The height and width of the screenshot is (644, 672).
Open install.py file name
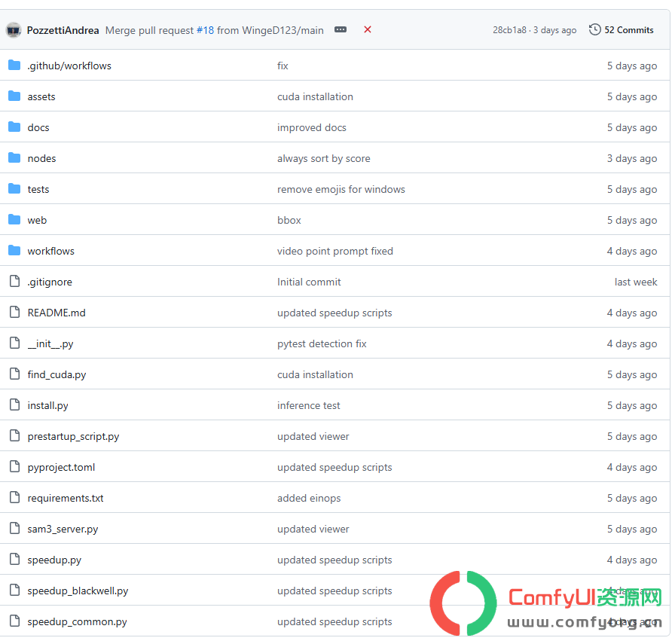coord(47,406)
